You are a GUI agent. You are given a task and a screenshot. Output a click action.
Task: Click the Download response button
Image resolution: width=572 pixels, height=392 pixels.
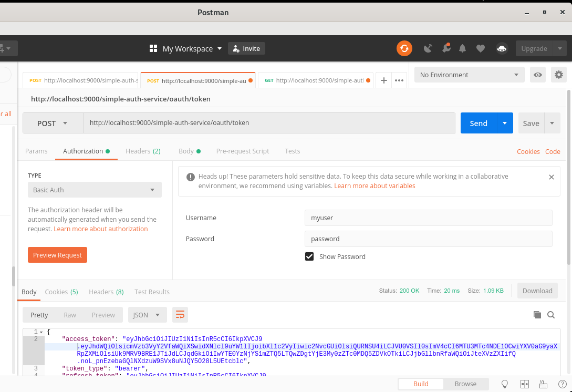[x=537, y=291]
